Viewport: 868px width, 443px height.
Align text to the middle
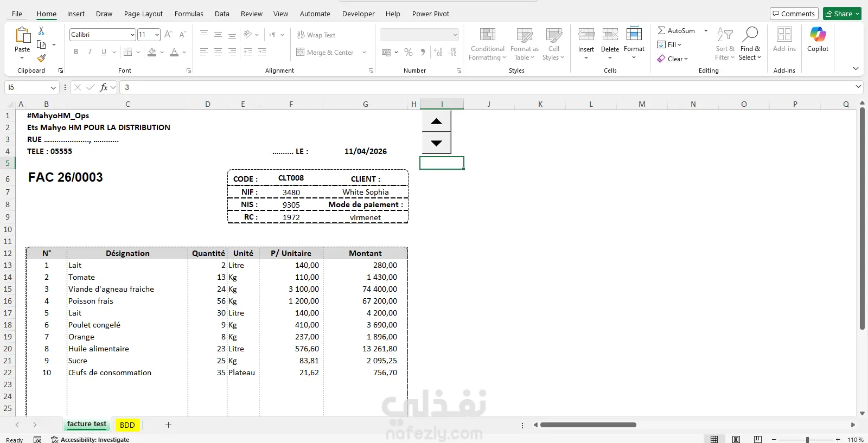[218, 34]
